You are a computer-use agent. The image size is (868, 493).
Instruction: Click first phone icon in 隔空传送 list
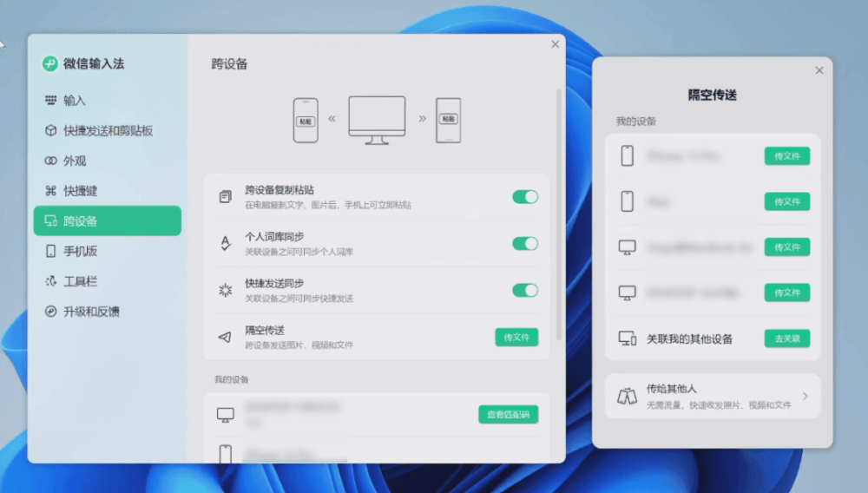tap(628, 156)
